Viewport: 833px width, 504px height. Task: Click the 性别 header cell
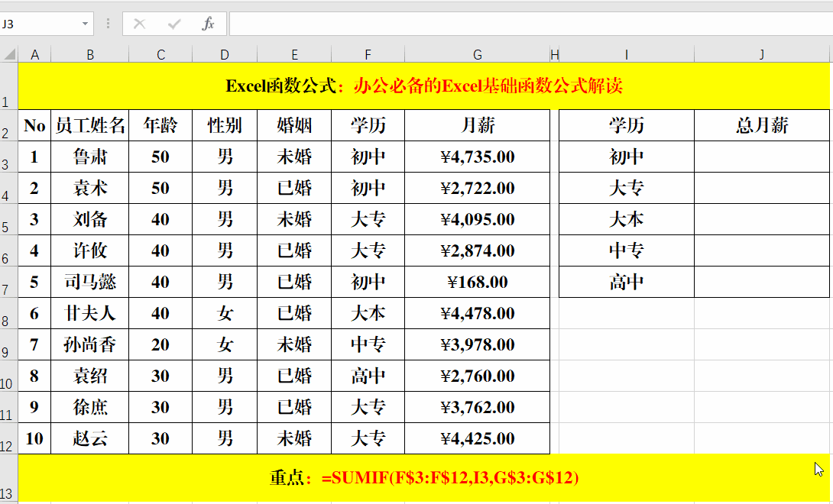(225, 125)
